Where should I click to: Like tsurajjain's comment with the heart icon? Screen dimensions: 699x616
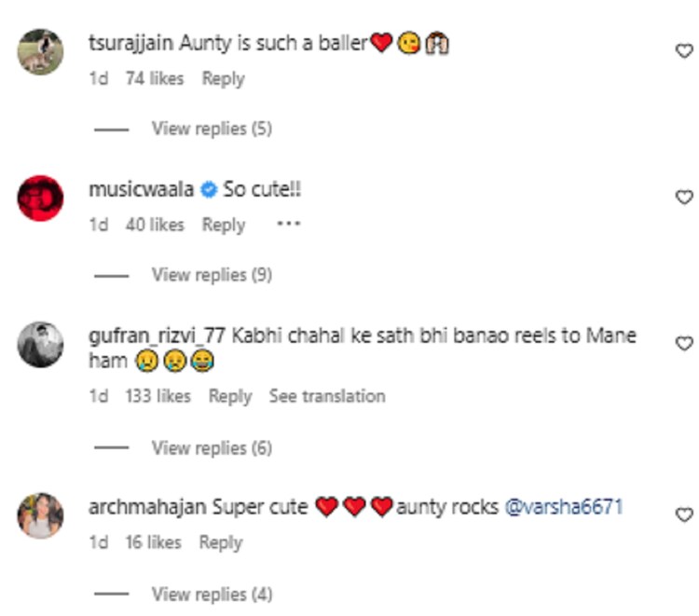683,51
